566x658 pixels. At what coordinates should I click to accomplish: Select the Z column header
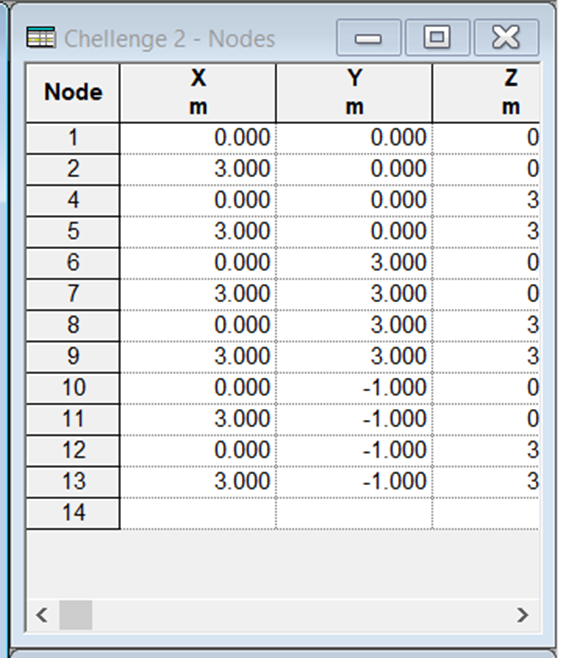(x=486, y=93)
